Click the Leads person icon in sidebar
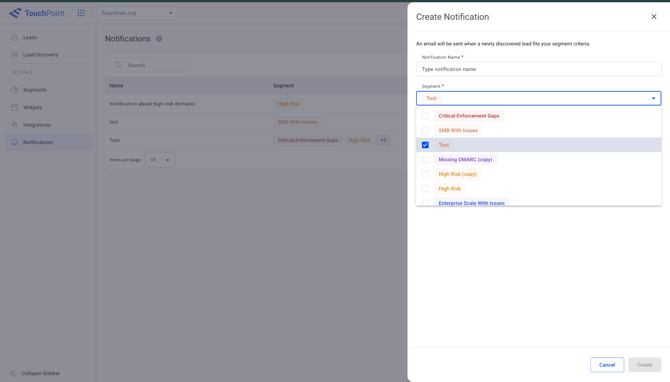This screenshot has width=670, height=382. (15, 37)
